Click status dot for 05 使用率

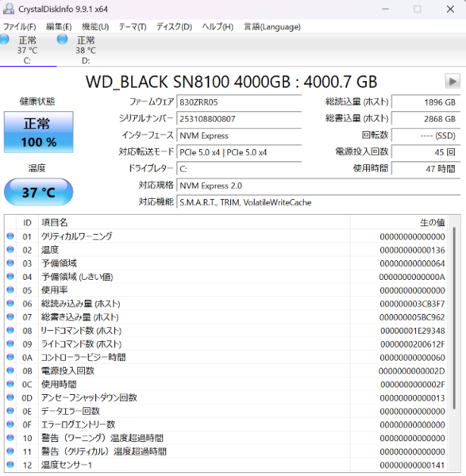(10, 290)
